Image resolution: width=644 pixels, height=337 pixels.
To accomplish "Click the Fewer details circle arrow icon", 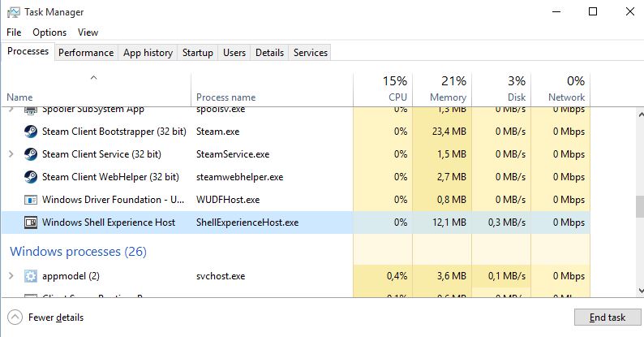I will click(15, 318).
